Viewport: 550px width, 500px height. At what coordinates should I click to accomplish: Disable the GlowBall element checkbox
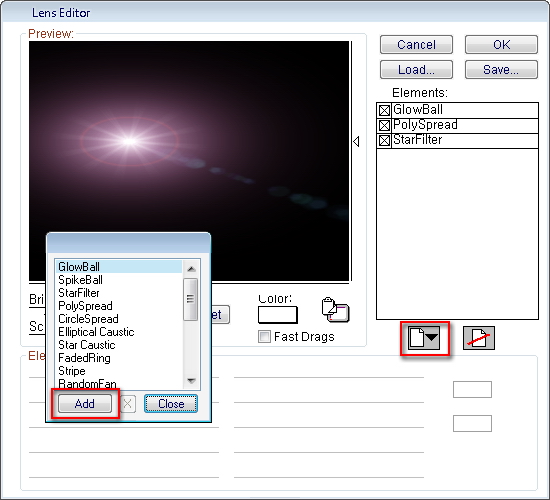pos(384,111)
